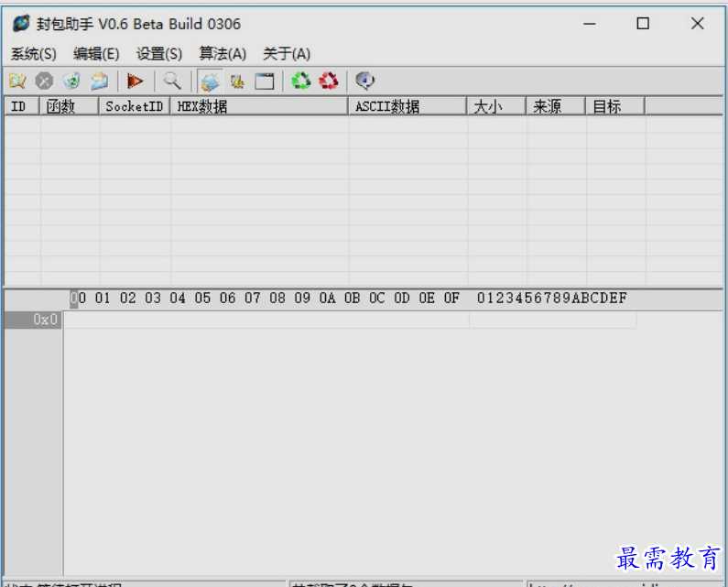Sort by the ID column header

click(22, 106)
